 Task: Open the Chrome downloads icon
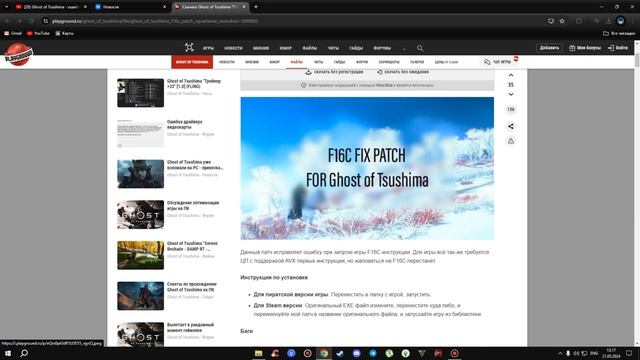pyautogui.click(x=608, y=21)
